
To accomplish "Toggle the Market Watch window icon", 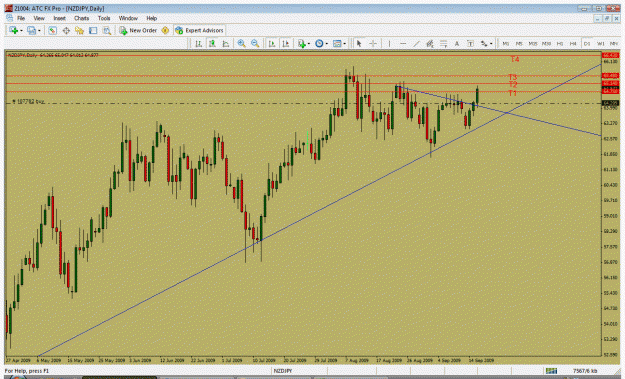I will click(x=52, y=30).
